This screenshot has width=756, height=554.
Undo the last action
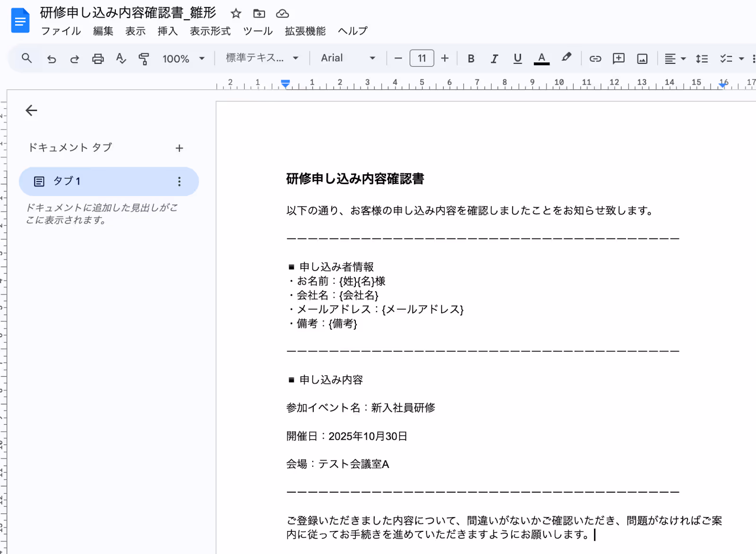52,59
